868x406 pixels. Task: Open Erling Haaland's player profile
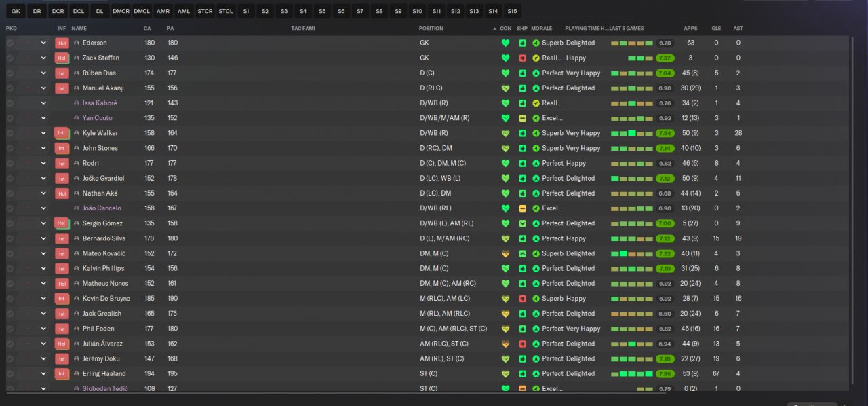pos(104,373)
